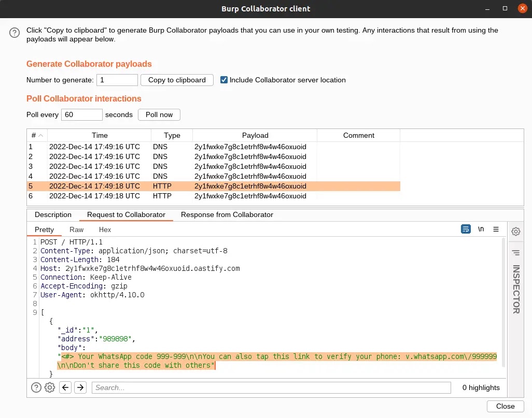Viewport: 532px width, 418px height.
Task: Select interaction row 5 HTTP
Action: (214, 186)
